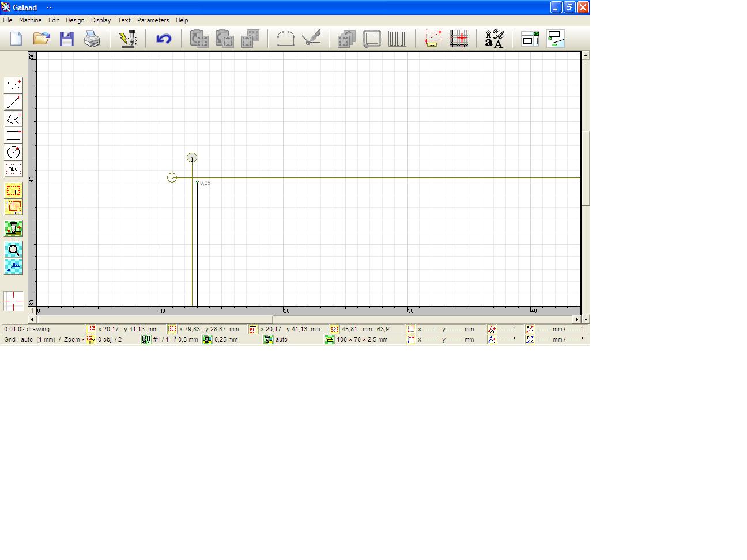747x560 pixels.
Task: Toggle the grid with red cross icon
Action: pos(459,39)
